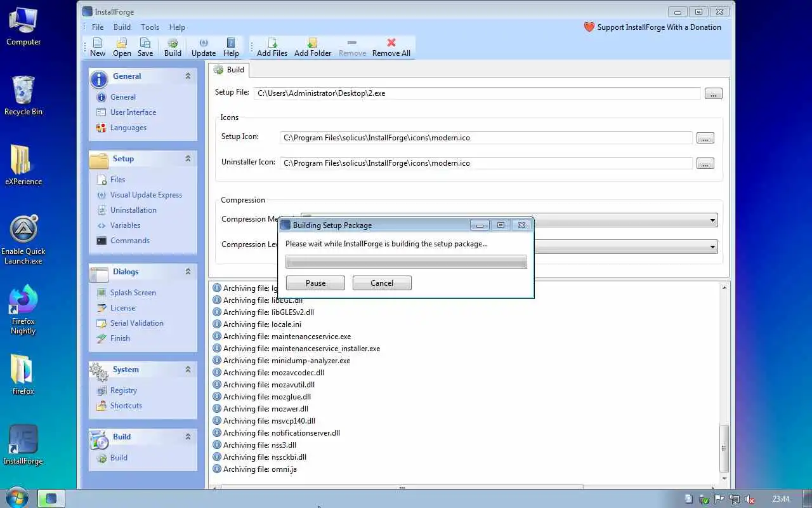Screen dimensions: 812x508
Task: Click the New project toolbar icon
Action: [x=98, y=47]
